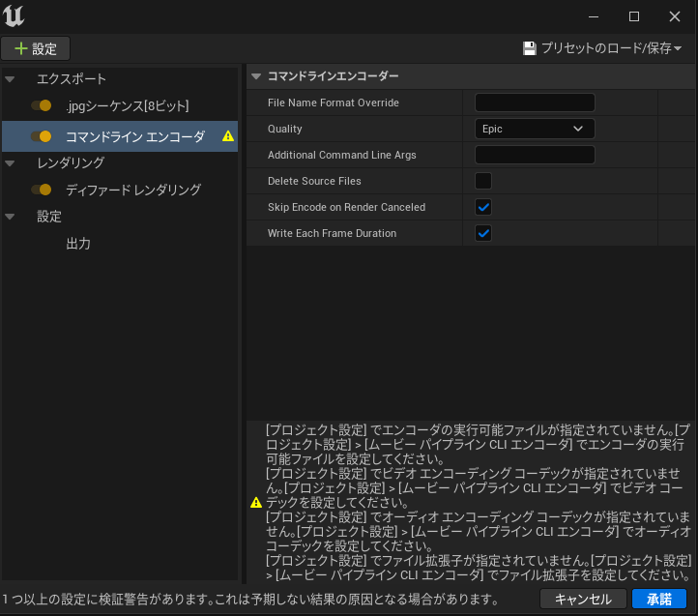
Task: Select the 出力 settings item
Action: [78, 244]
